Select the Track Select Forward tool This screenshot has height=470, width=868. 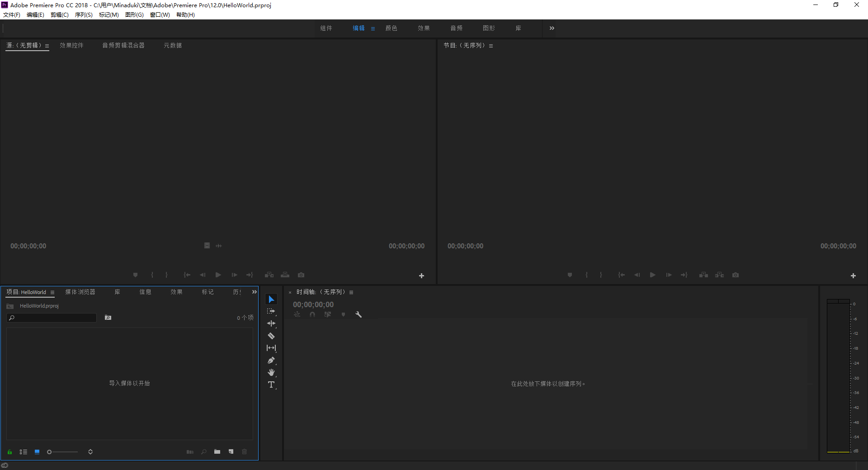pyautogui.click(x=271, y=311)
